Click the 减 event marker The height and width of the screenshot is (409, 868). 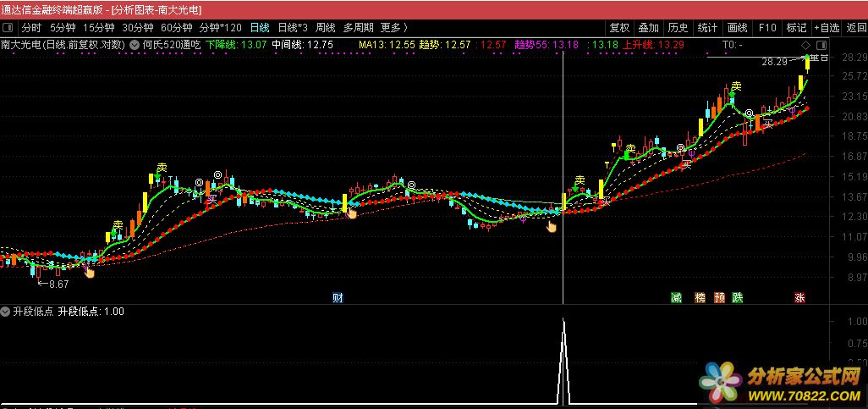[676, 297]
